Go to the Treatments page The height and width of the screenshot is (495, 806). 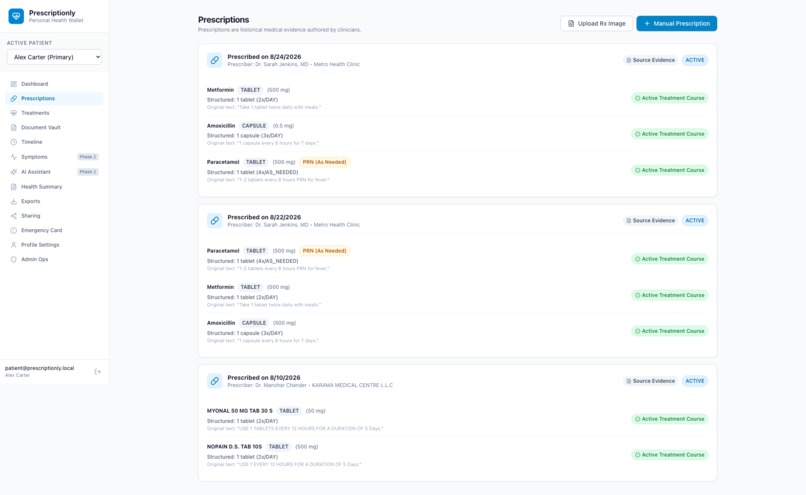click(x=54, y=113)
